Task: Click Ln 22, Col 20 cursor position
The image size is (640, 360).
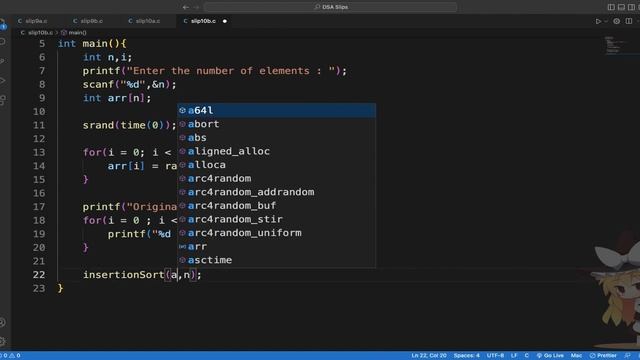Action: 429,356
